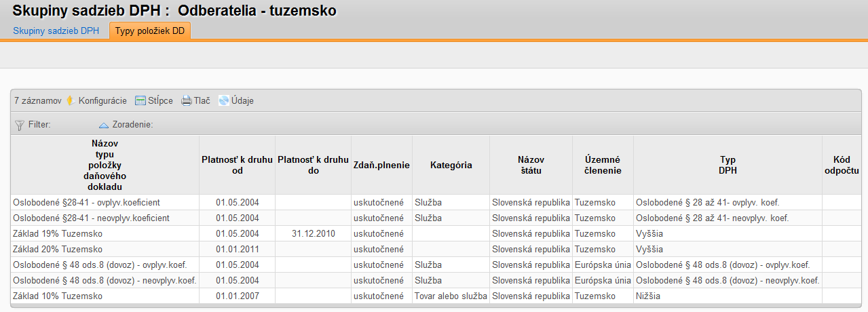The image size is (868, 312).
Task: Click the Tovar alebo služba cell
Action: point(451,296)
